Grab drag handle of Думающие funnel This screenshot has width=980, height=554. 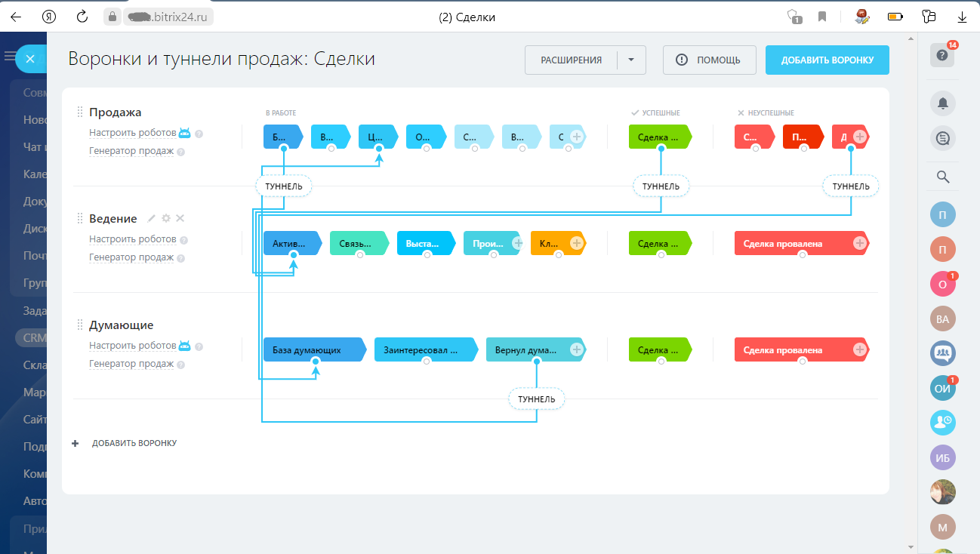(x=80, y=325)
